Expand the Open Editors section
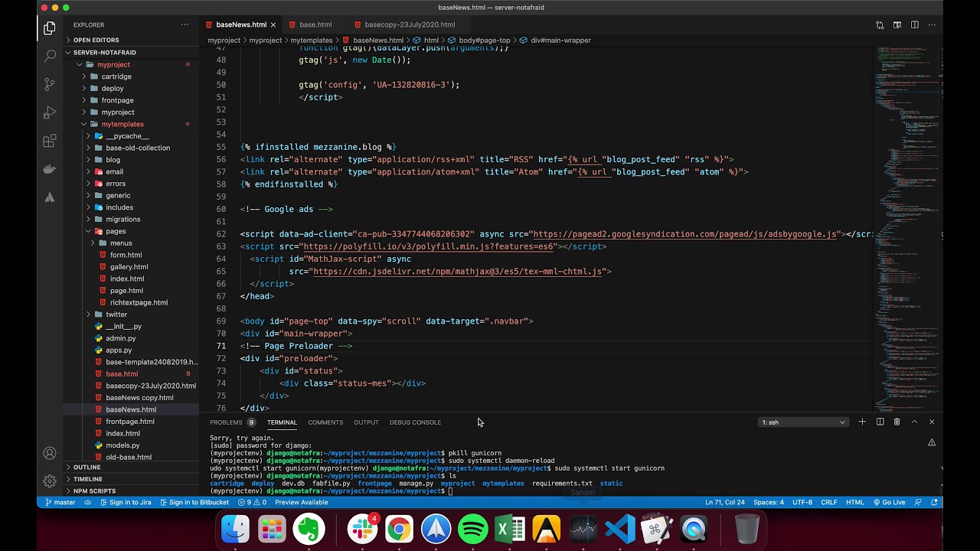The height and width of the screenshot is (551, 980). coord(95,40)
